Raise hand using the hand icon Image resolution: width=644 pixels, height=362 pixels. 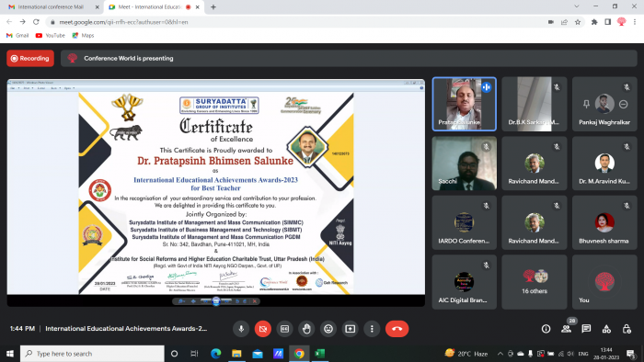[x=306, y=329]
